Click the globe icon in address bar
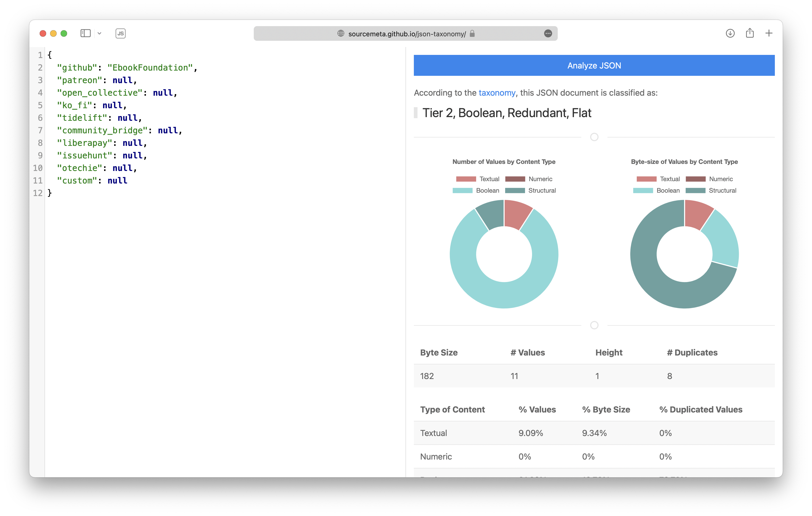Image resolution: width=812 pixels, height=516 pixels. point(341,33)
